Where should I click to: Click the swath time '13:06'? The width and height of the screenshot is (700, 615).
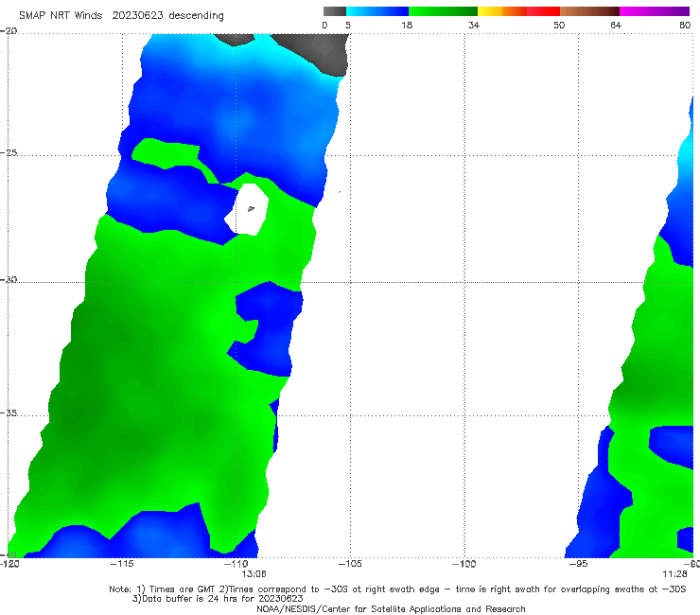254,573
